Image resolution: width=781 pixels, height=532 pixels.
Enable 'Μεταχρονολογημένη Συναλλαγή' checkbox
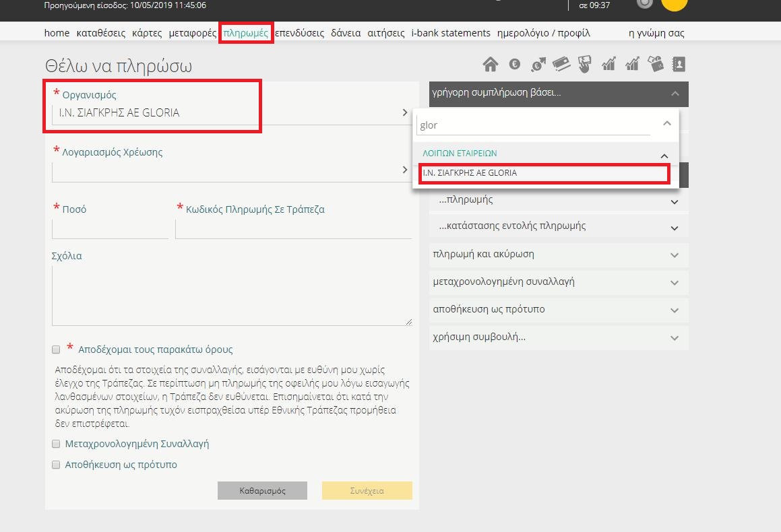(57, 444)
